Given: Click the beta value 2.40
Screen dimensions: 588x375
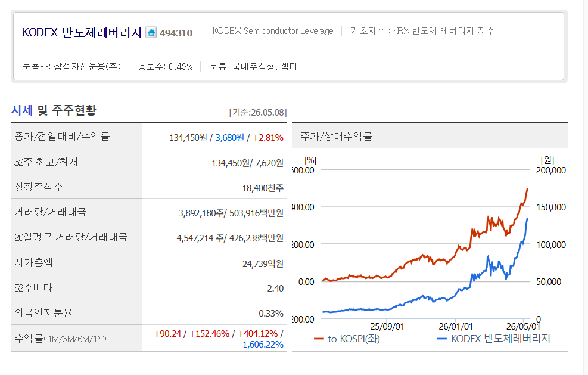Looking at the screenshot, I should [275, 289].
